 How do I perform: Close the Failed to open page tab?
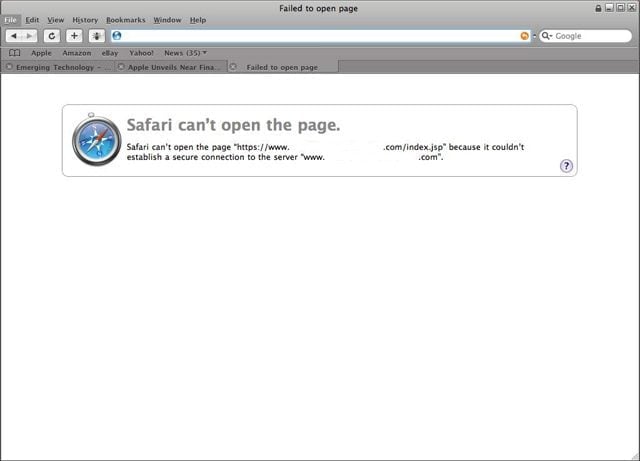[233, 67]
